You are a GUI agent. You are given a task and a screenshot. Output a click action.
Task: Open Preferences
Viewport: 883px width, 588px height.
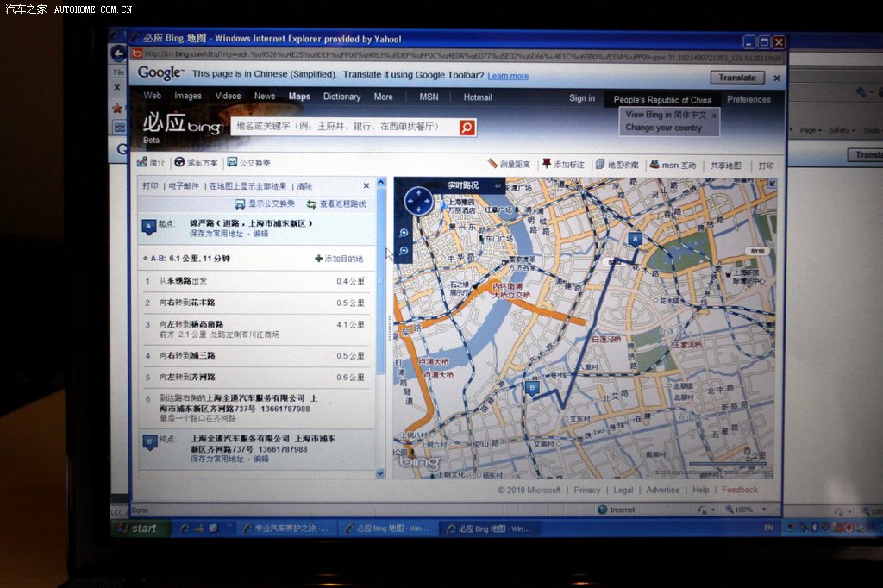[x=748, y=99]
